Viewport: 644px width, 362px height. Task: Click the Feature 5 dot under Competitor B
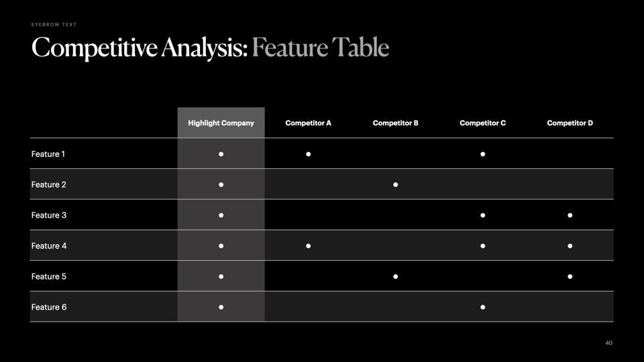(x=396, y=276)
